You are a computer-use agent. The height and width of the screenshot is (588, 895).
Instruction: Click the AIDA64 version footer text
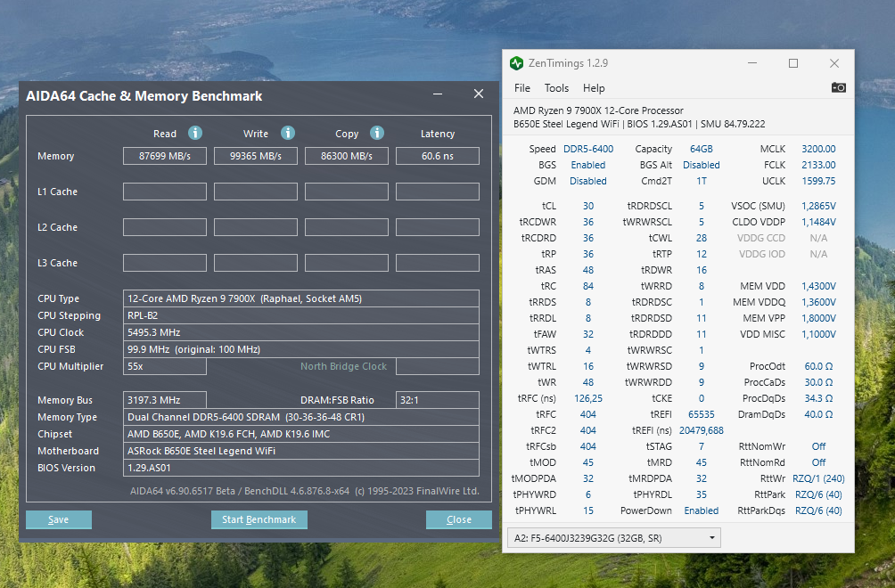(x=305, y=491)
